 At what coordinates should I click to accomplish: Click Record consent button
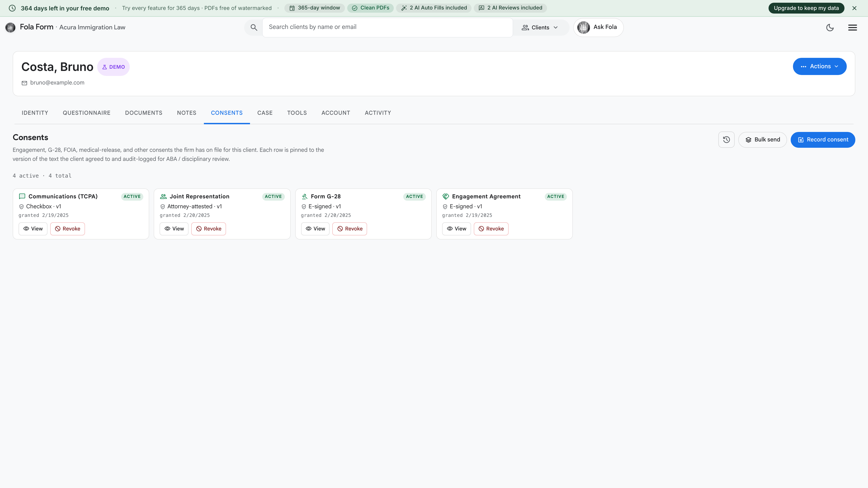click(823, 140)
